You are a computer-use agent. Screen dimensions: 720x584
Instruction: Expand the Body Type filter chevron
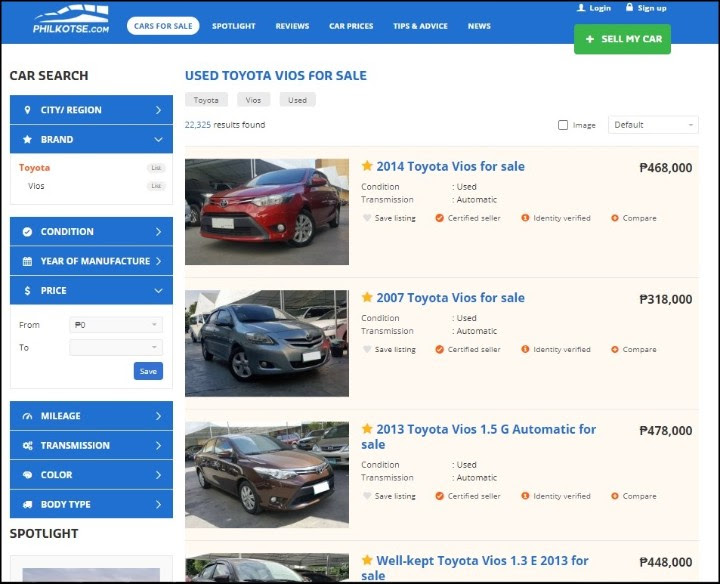158,504
